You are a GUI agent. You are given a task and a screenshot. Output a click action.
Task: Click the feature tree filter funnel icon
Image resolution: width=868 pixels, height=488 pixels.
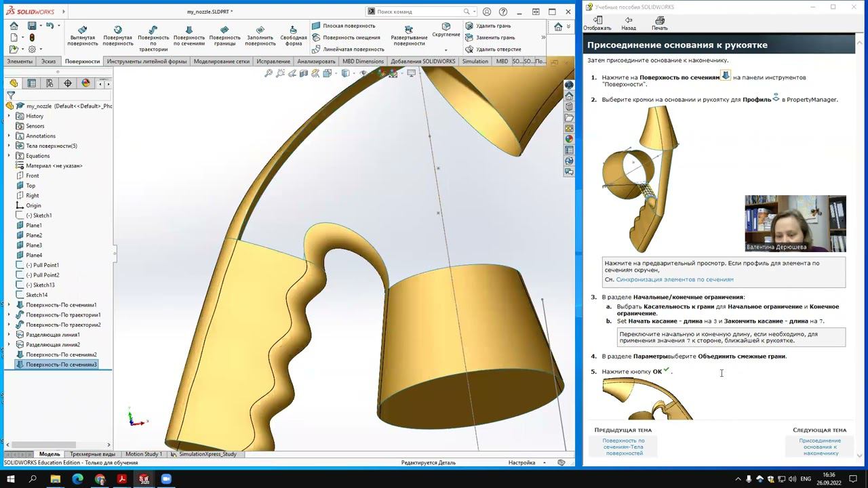point(11,96)
